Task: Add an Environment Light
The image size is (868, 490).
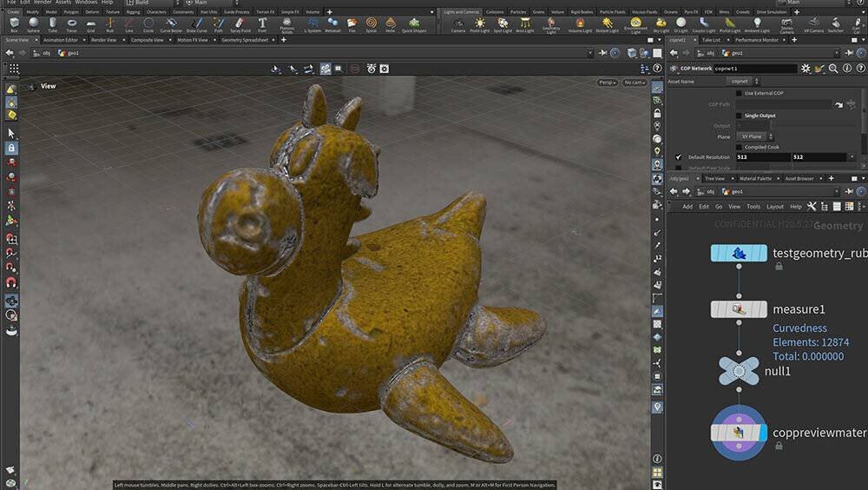Action: (x=635, y=25)
